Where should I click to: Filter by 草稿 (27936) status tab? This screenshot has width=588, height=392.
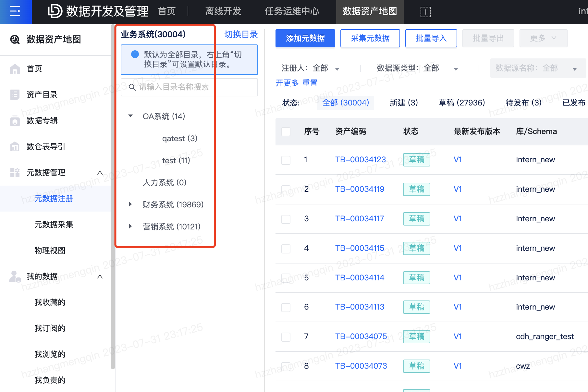(461, 103)
